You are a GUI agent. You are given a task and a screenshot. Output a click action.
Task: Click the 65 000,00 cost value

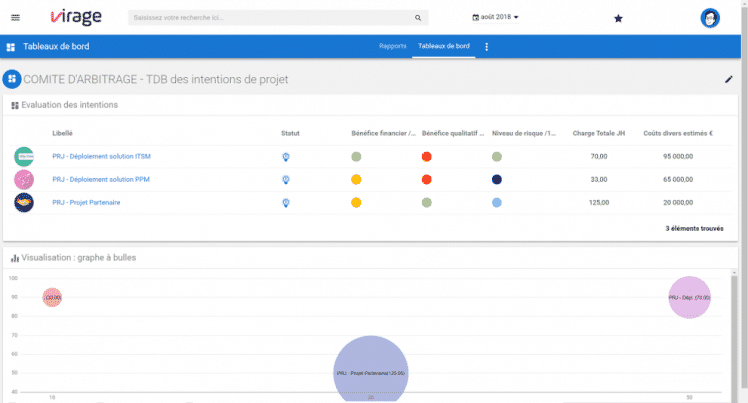coord(678,179)
